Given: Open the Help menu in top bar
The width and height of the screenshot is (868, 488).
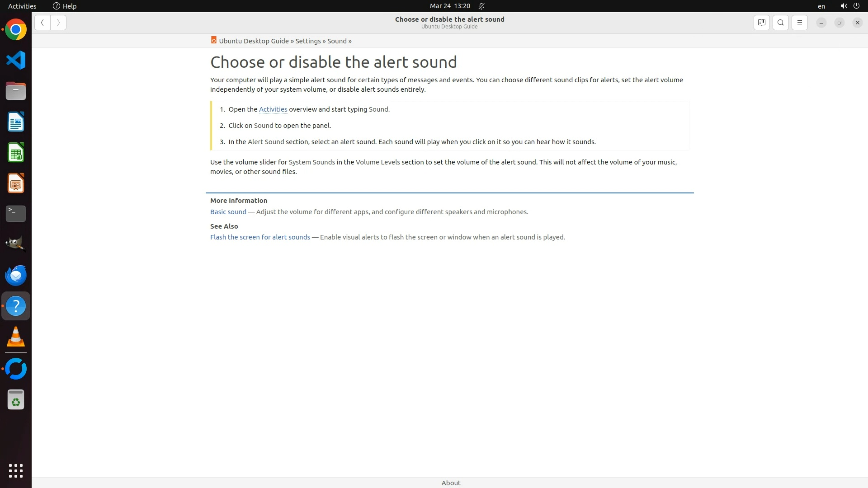Looking at the screenshot, I should 65,6.
